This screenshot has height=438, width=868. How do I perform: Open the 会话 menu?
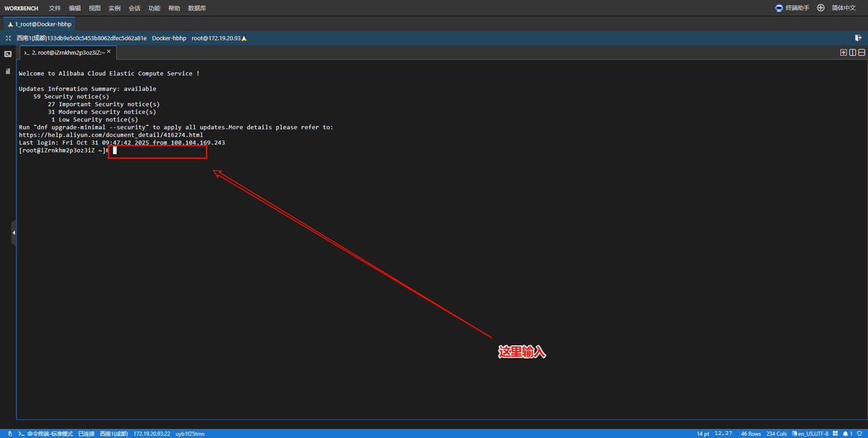click(134, 8)
